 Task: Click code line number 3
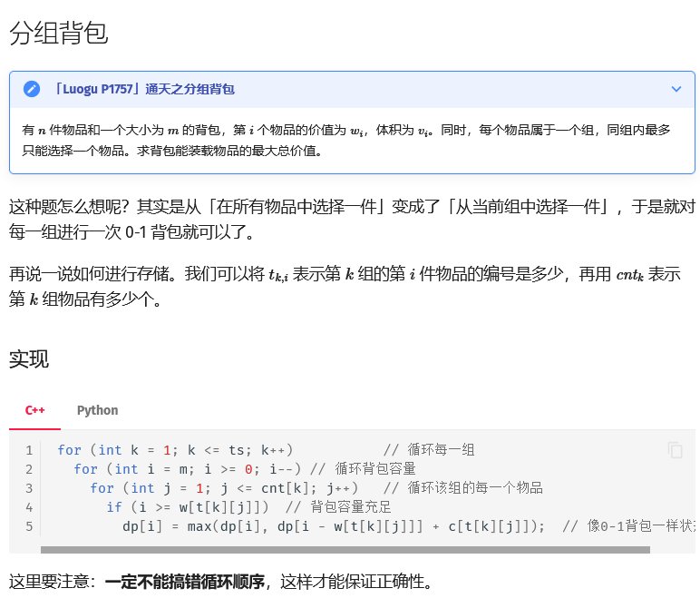[29, 488]
